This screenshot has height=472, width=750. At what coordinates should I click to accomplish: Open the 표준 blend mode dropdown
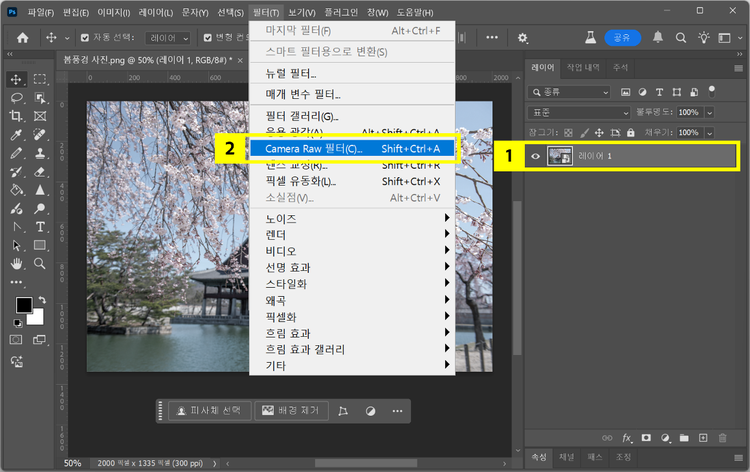point(579,112)
